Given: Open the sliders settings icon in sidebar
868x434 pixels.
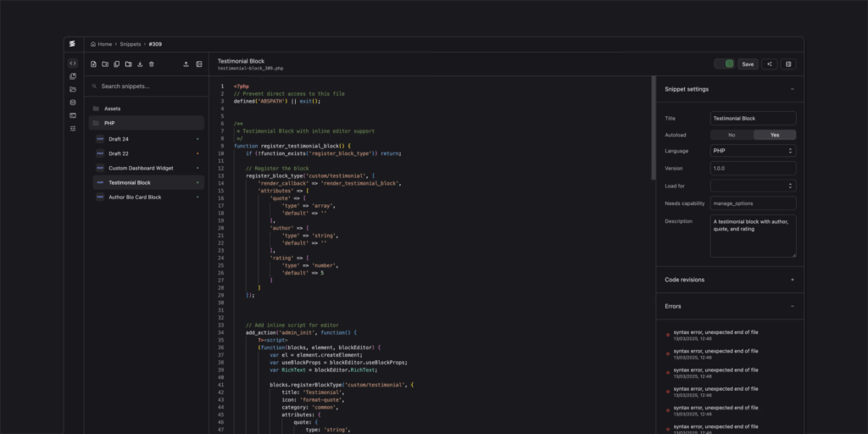Looking at the screenshot, I should point(73,128).
